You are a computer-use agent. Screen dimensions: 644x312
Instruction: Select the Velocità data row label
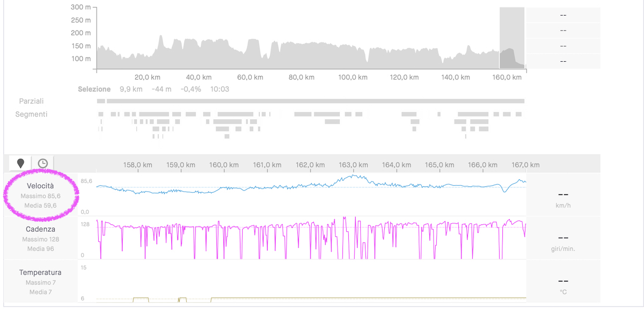click(x=41, y=186)
